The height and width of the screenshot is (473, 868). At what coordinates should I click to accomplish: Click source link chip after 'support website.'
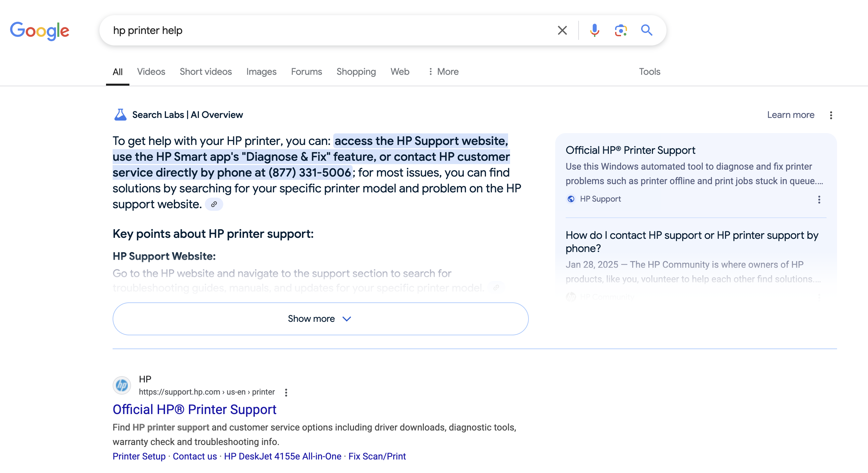[214, 204]
